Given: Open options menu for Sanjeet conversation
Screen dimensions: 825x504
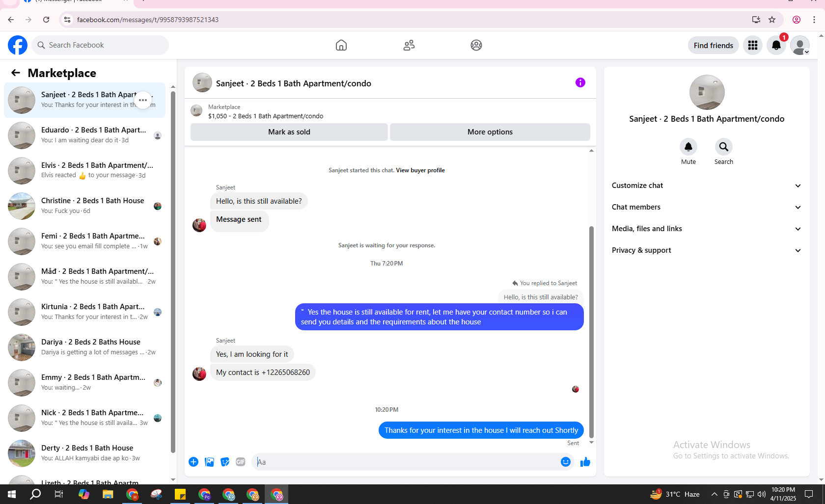Looking at the screenshot, I should [143, 100].
